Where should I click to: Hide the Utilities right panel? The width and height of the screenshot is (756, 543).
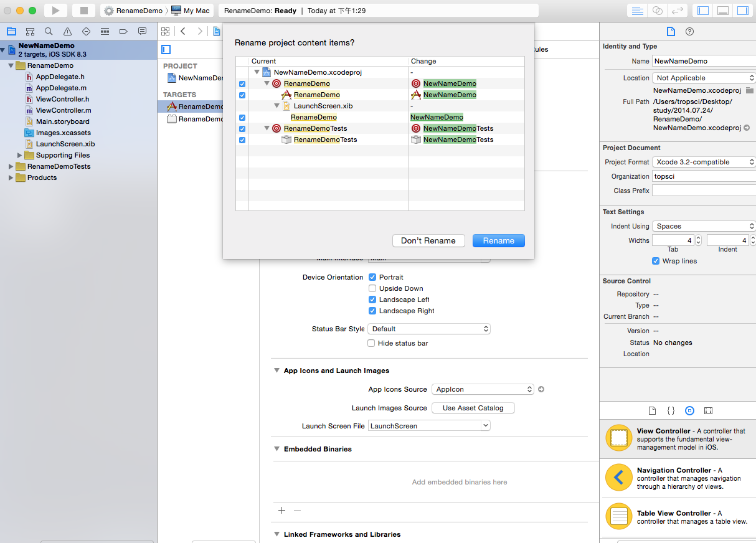pyautogui.click(x=742, y=11)
